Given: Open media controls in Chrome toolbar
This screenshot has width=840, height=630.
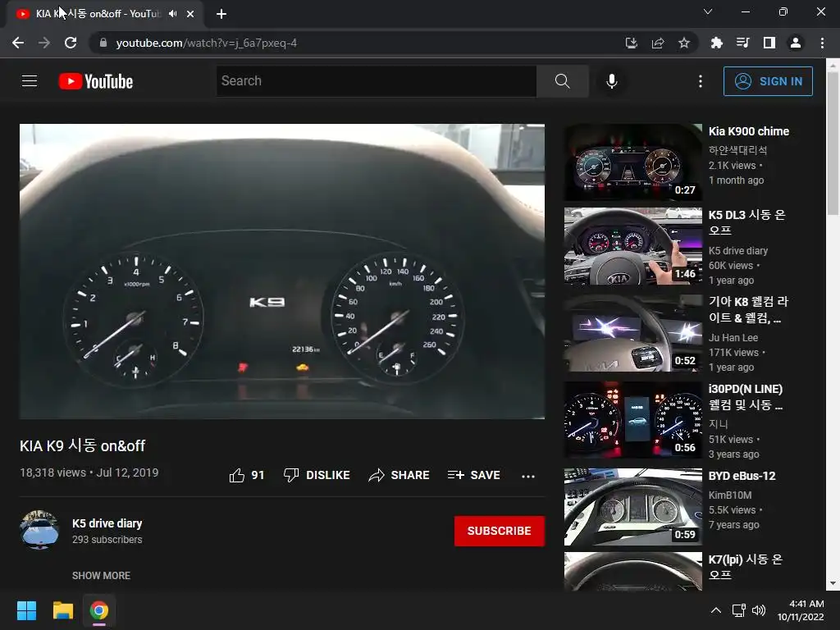Looking at the screenshot, I should point(742,43).
